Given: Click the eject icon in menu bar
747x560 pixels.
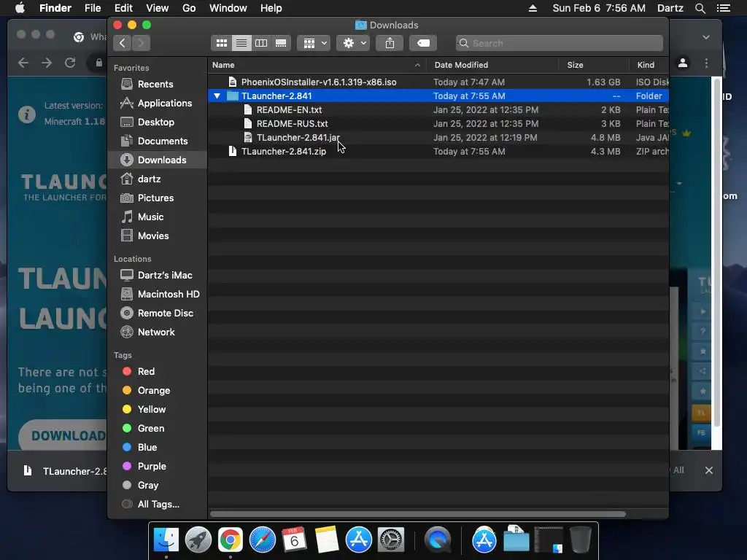Looking at the screenshot, I should [533, 8].
